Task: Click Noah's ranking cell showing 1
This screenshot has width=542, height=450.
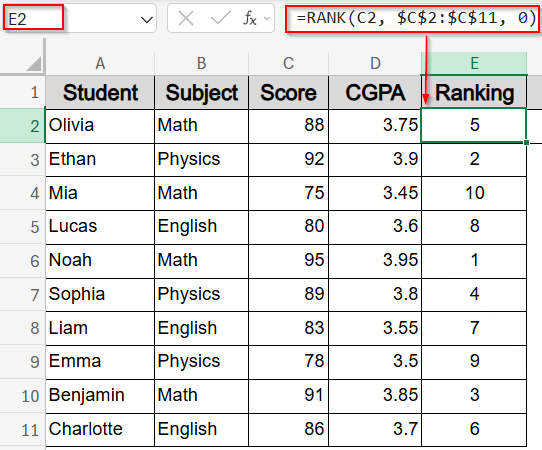Action: click(x=474, y=261)
